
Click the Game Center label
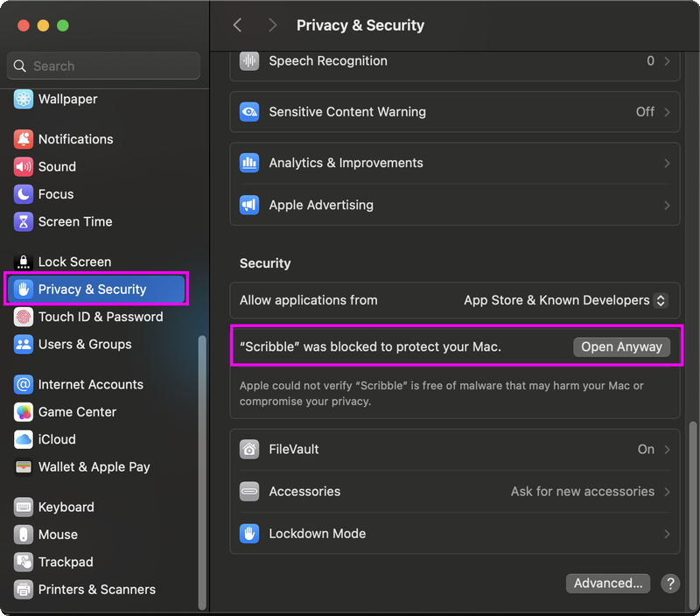click(x=77, y=412)
